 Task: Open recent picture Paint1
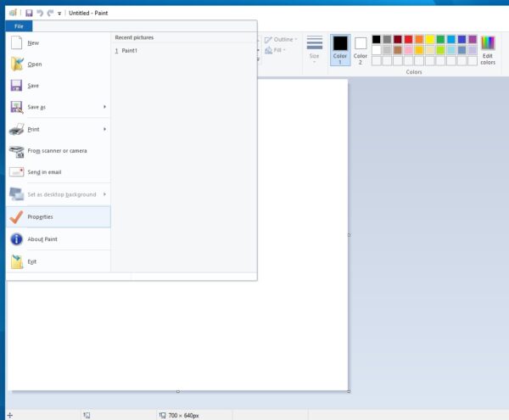129,51
